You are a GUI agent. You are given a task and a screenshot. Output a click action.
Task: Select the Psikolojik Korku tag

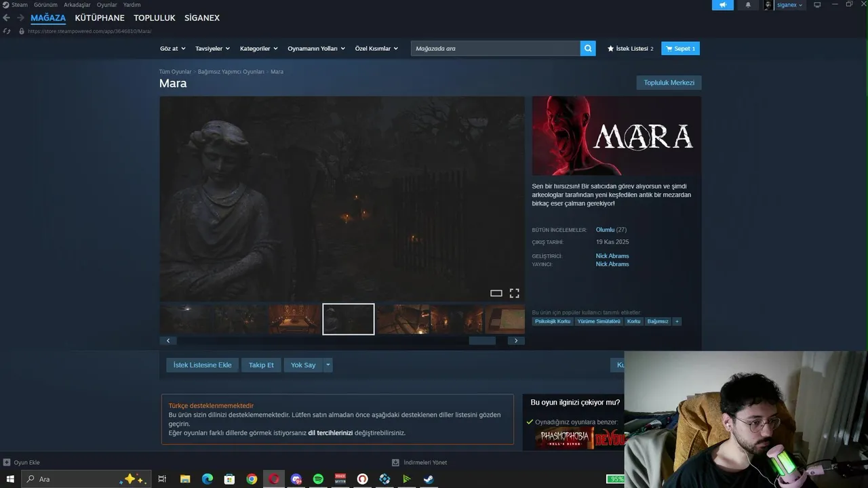(553, 321)
